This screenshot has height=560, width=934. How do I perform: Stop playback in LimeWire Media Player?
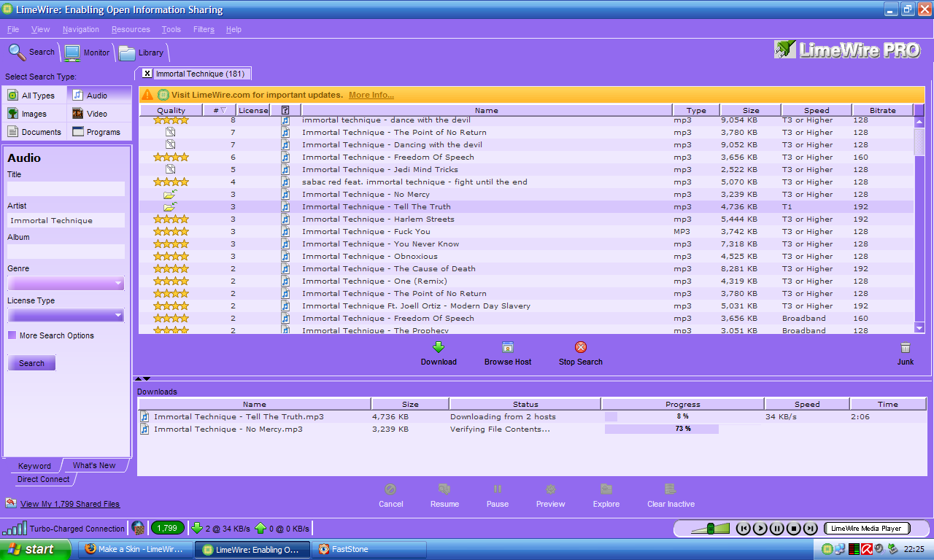pyautogui.click(x=793, y=529)
